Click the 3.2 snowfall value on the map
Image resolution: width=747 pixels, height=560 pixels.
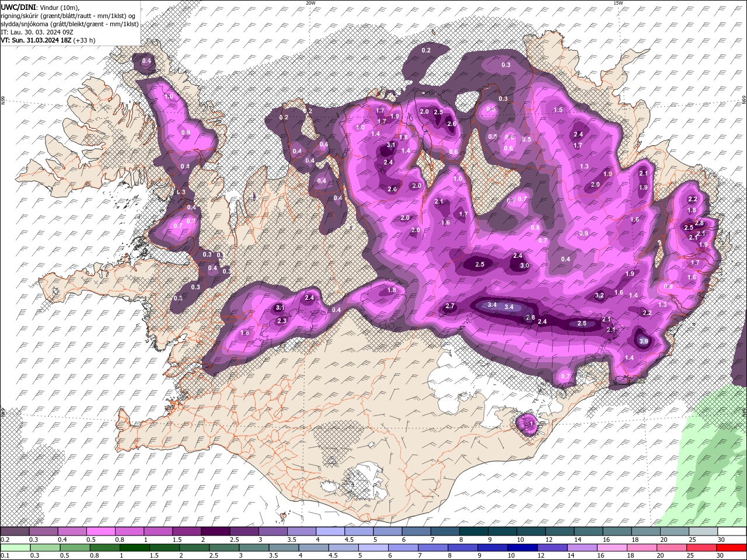[599, 296]
